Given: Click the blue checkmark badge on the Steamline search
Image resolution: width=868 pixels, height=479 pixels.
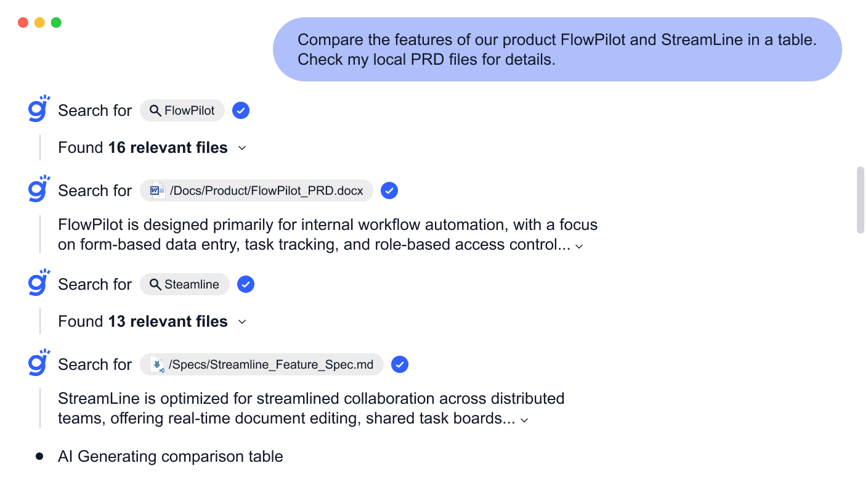Looking at the screenshot, I should tap(245, 284).
